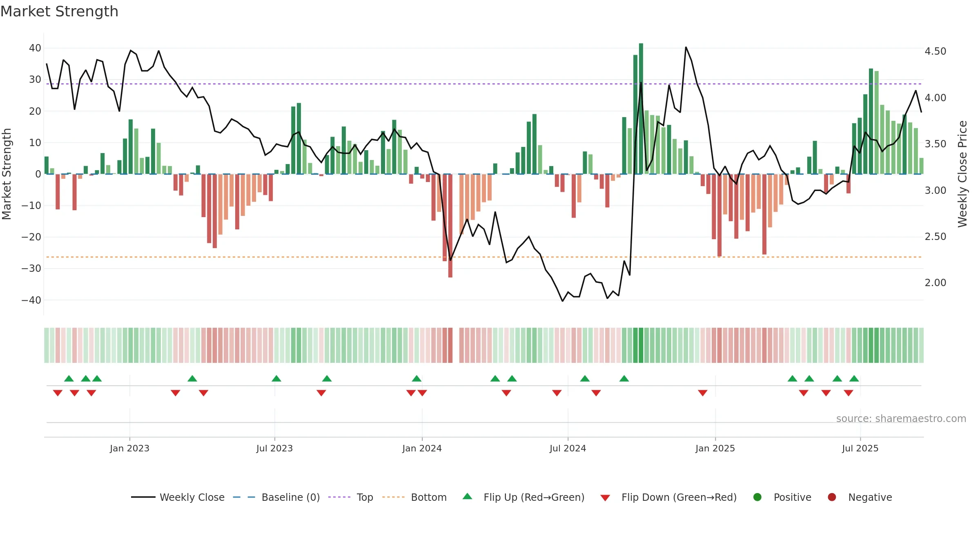Click the tallest green strength bar above 40

tap(641, 109)
